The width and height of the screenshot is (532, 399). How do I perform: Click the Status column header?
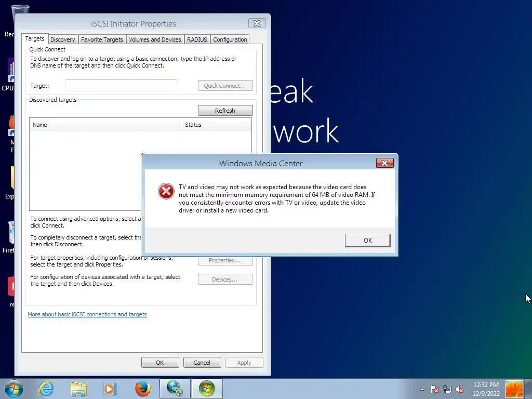217,125
